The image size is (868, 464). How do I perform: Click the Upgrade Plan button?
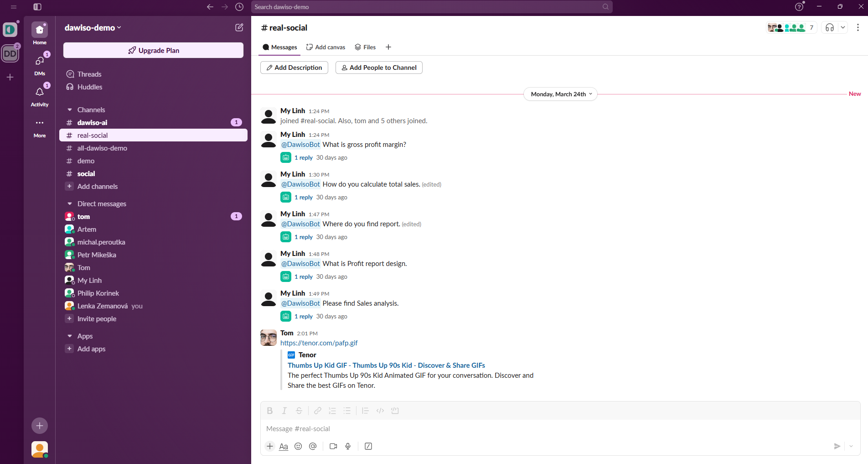[153, 50]
